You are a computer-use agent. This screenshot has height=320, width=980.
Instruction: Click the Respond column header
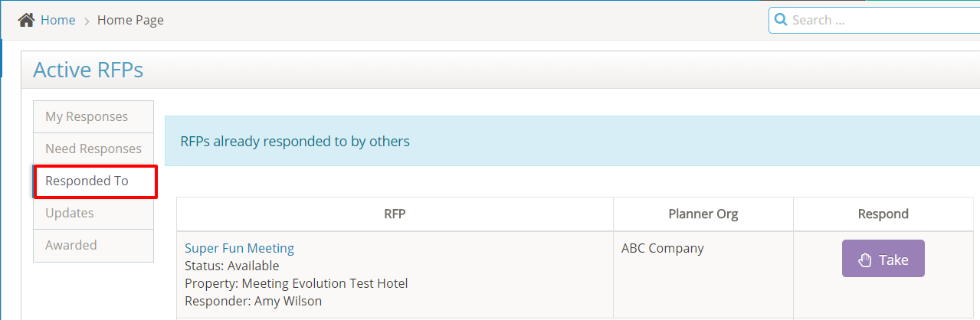coord(883,214)
